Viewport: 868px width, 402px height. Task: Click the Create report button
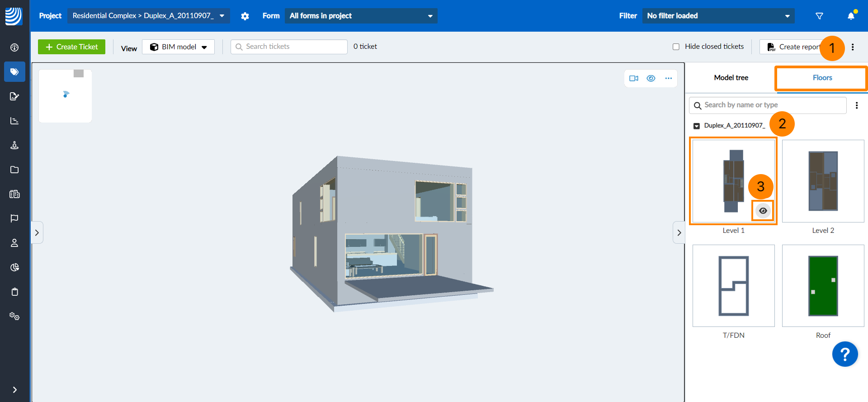794,47
